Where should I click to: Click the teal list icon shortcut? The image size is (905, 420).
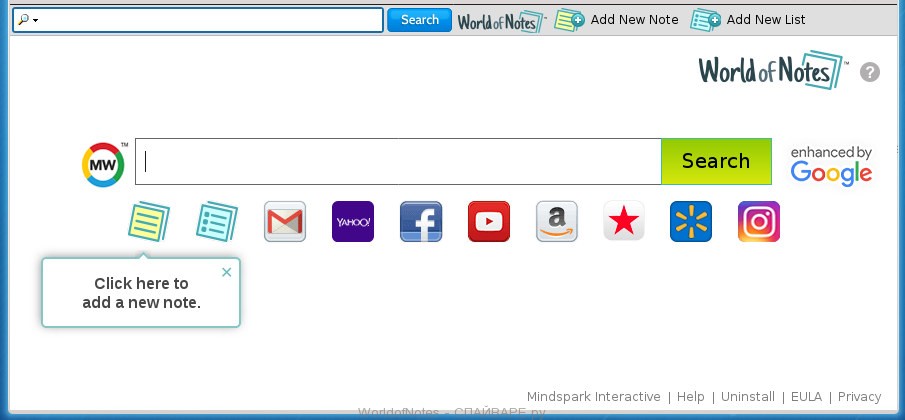(217, 222)
